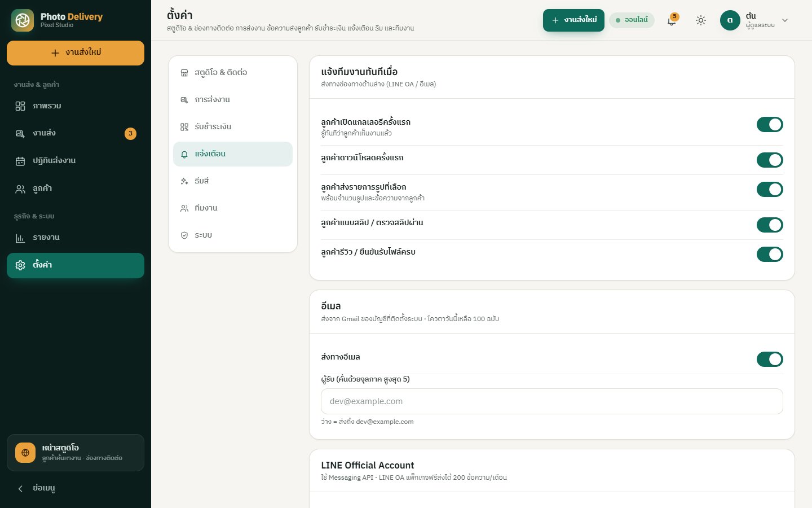812x508 pixels.
Task: Open สตูดิโอ & ติดต่อ settings section
Action: [x=233, y=73]
